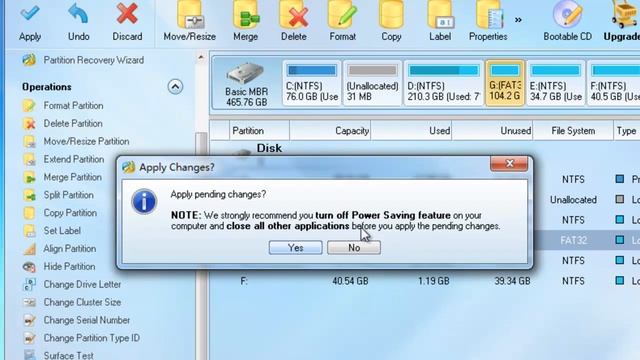Sort by Capacity column header

(330, 131)
